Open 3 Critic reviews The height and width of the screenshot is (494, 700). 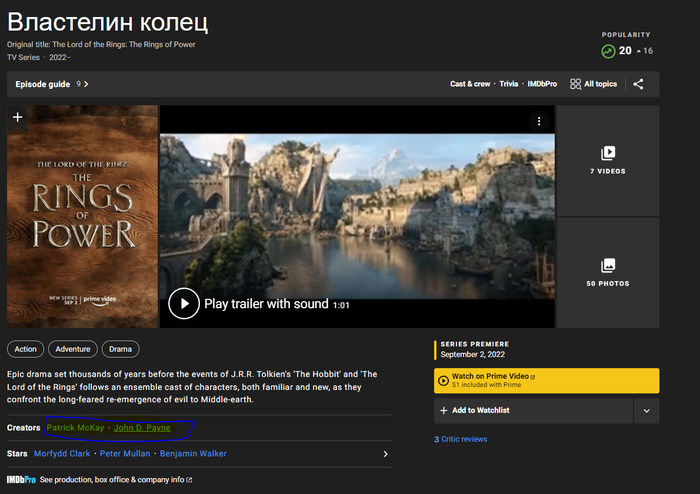click(x=461, y=439)
